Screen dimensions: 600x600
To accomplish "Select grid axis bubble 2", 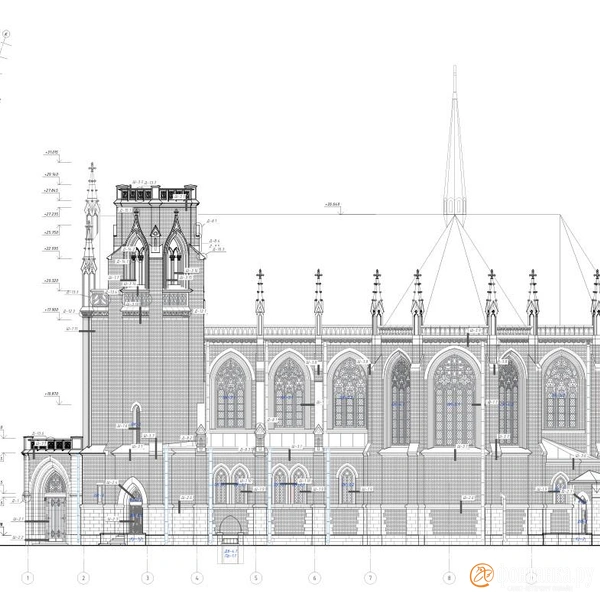I will (x=83, y=578).
